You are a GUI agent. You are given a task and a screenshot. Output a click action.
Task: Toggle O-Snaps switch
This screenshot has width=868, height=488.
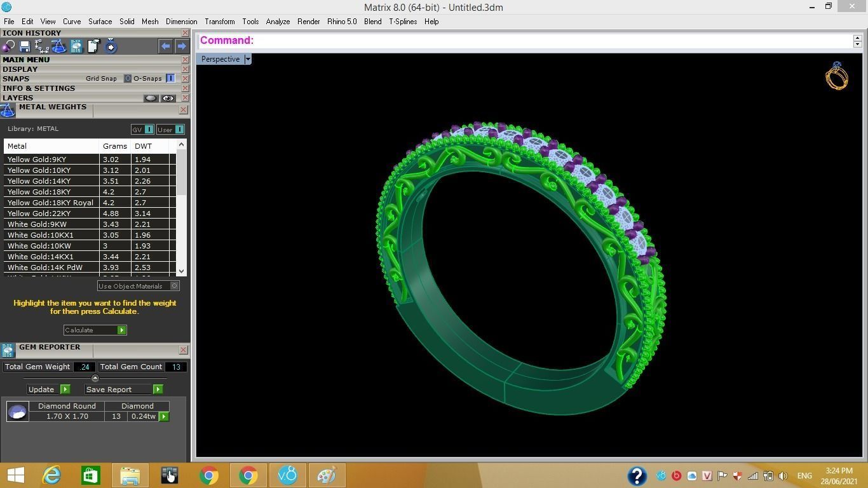[x=170, y=79]
